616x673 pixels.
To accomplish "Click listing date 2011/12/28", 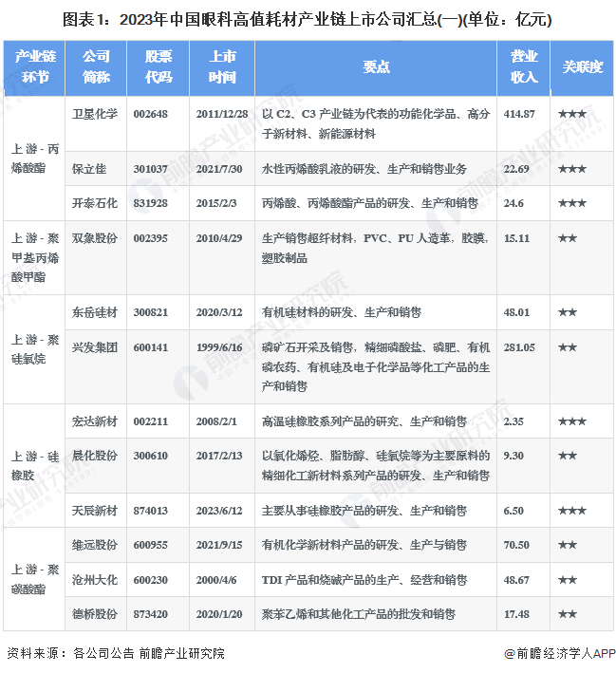I will pyautogui.click(x=222, y=114).
